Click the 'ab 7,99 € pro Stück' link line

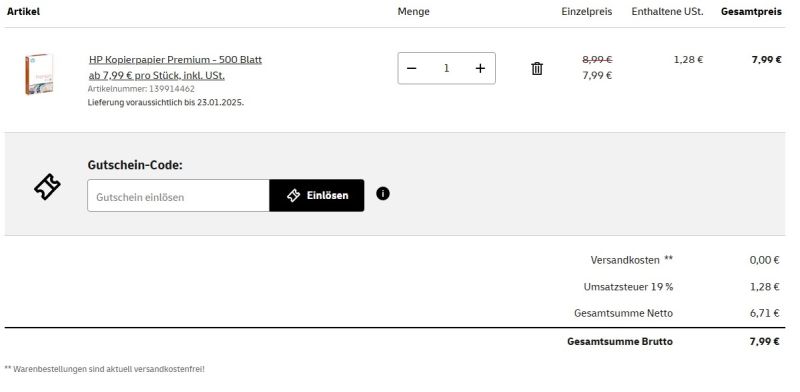[157, 76]
